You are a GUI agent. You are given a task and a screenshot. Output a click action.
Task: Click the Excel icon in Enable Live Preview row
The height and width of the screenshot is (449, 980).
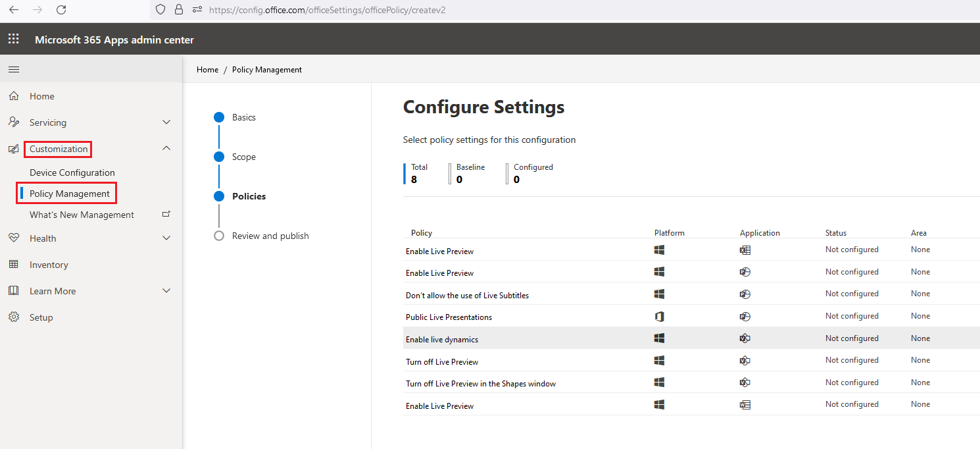click(x=745, y=251)
